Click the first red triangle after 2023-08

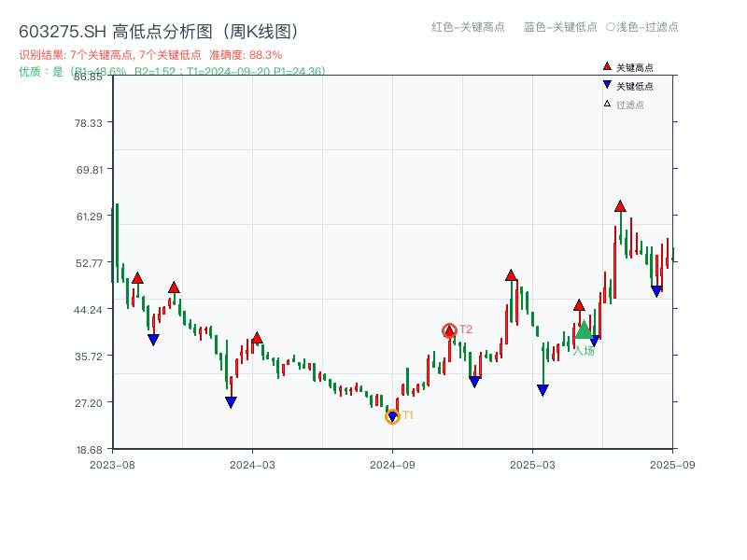click(137, 277)
